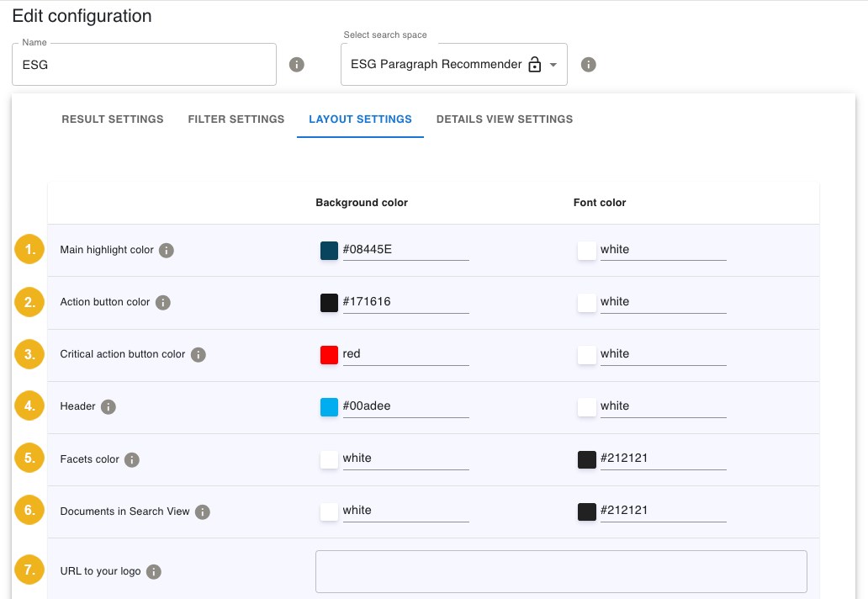Click the info icon next to Select search space

tap(588, 64)
